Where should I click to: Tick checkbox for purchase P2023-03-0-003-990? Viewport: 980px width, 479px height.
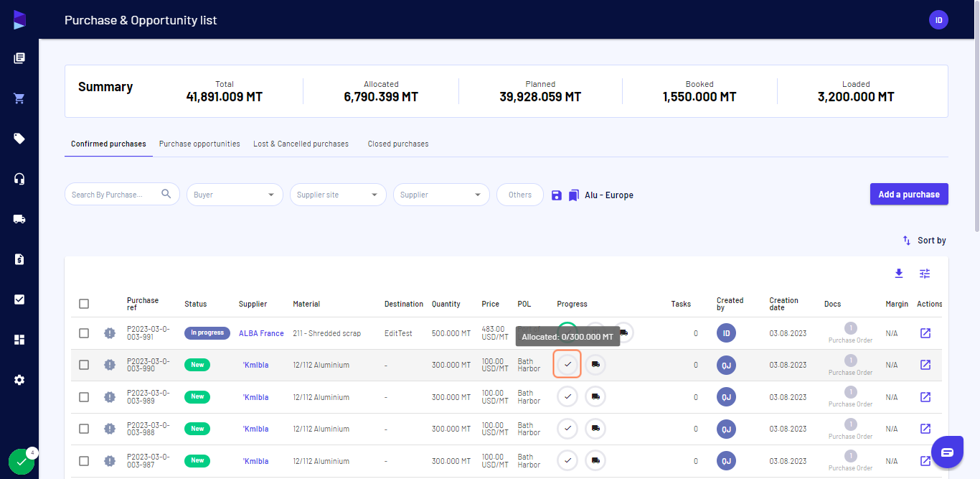pos(84,365)
